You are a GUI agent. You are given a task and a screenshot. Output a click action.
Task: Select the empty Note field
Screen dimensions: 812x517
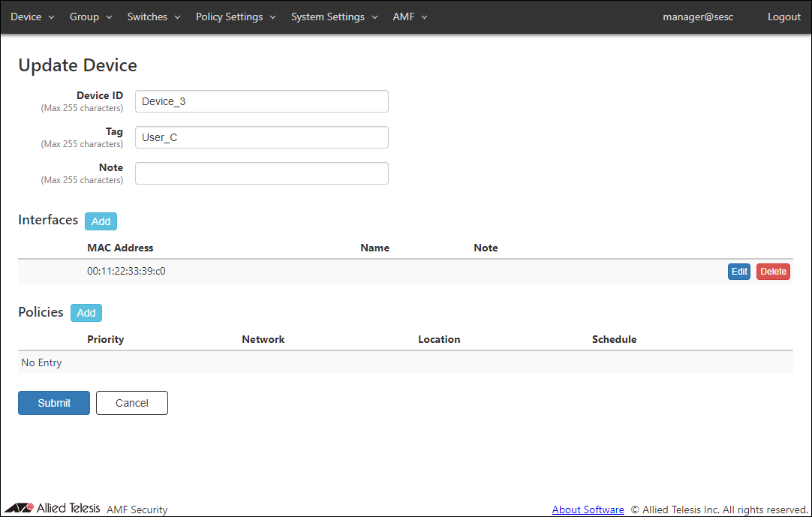coord(261,173)
